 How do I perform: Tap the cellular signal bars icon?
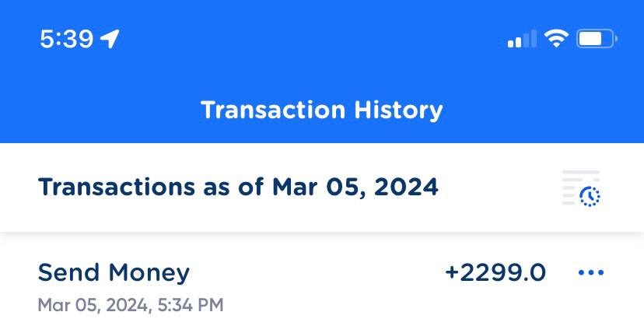[522, 39]
